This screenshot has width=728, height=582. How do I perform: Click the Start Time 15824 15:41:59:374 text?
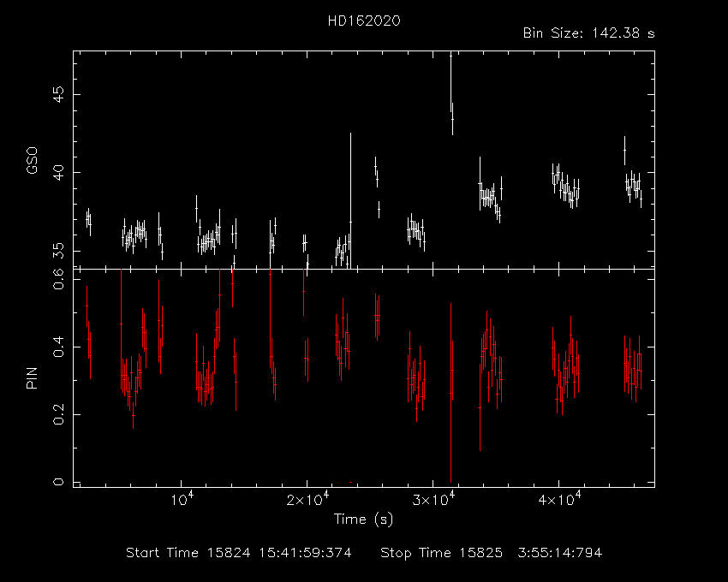239,553
